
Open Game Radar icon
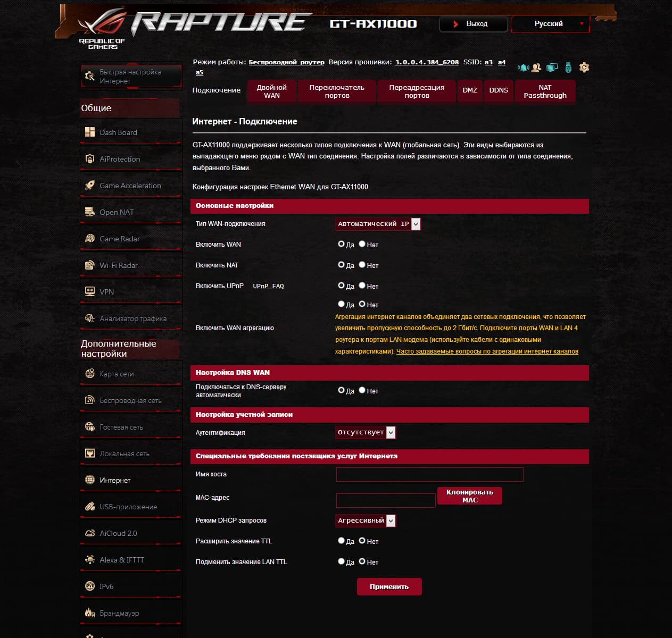point(89,238)
